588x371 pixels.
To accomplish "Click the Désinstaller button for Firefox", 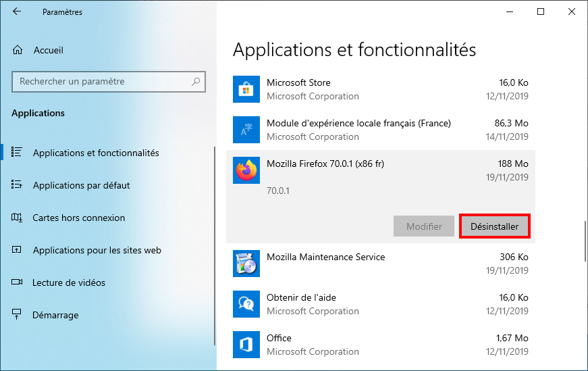I will [x=495, y=226].
